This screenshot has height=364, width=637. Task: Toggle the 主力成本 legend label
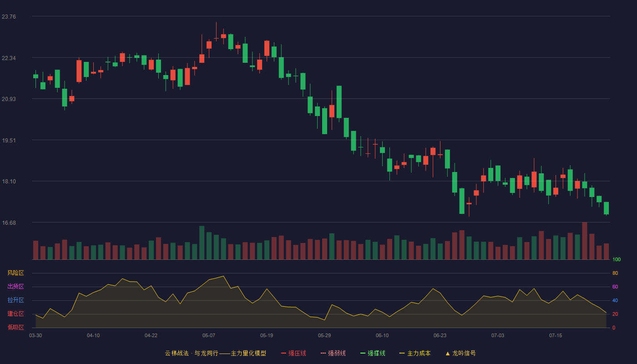click(419, 353)
